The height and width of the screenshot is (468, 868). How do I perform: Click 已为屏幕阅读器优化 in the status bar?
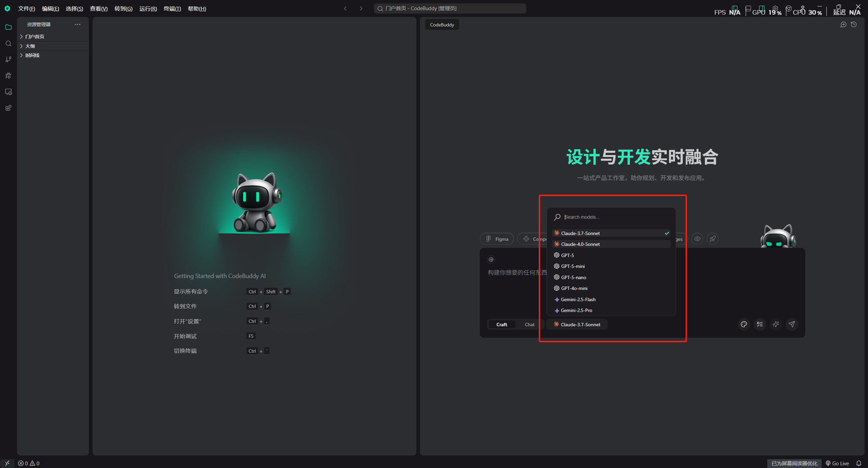coord(794,463)
